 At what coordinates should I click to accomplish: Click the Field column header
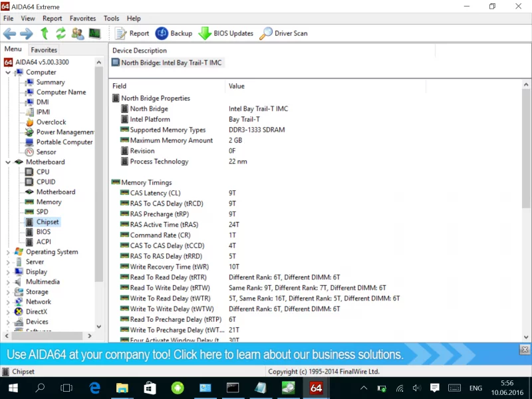click(x=167, y=86)
